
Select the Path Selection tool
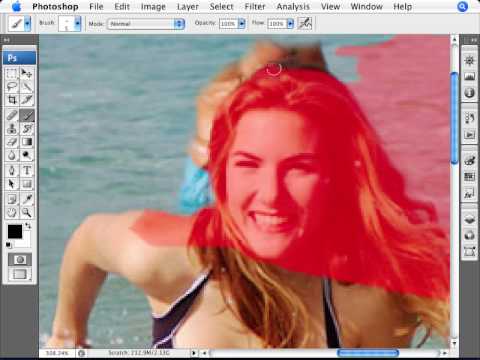point(12,184)
